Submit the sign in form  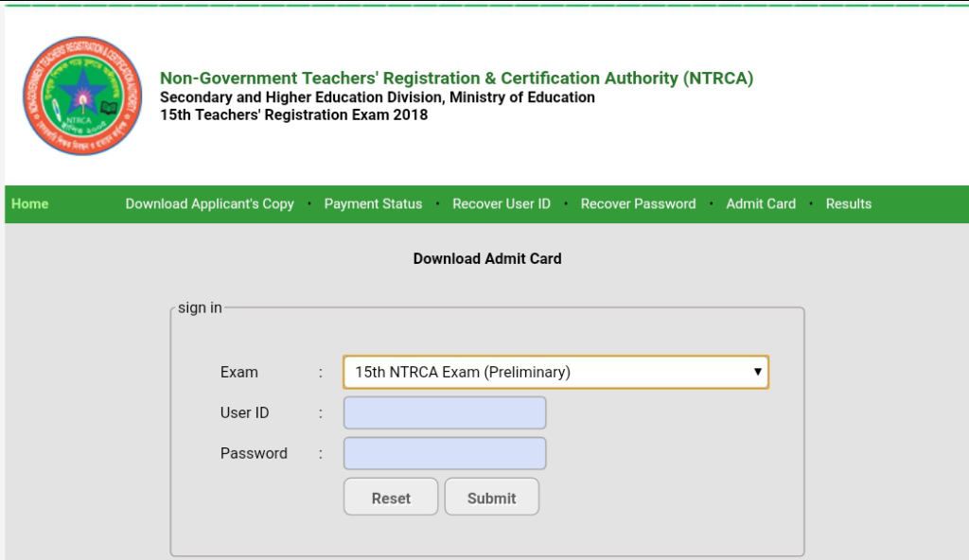491,498
